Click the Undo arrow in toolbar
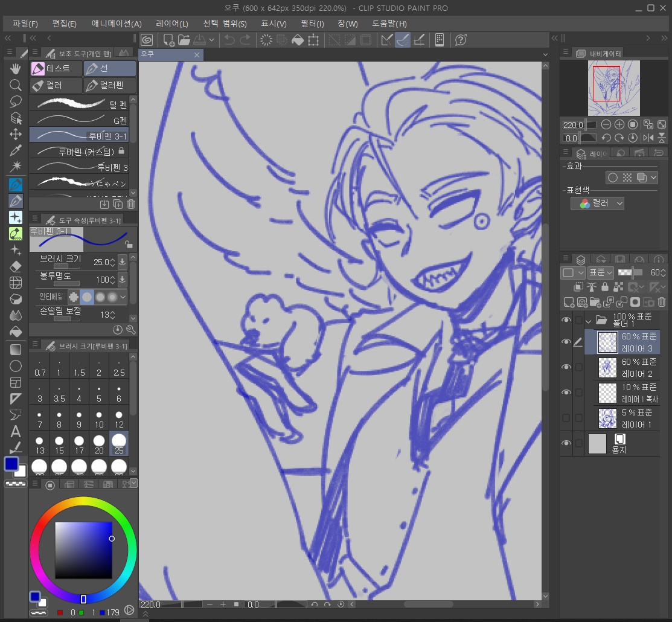Image resolution: width=672 pixels, height=622 pixels. (x=229, y=40)
